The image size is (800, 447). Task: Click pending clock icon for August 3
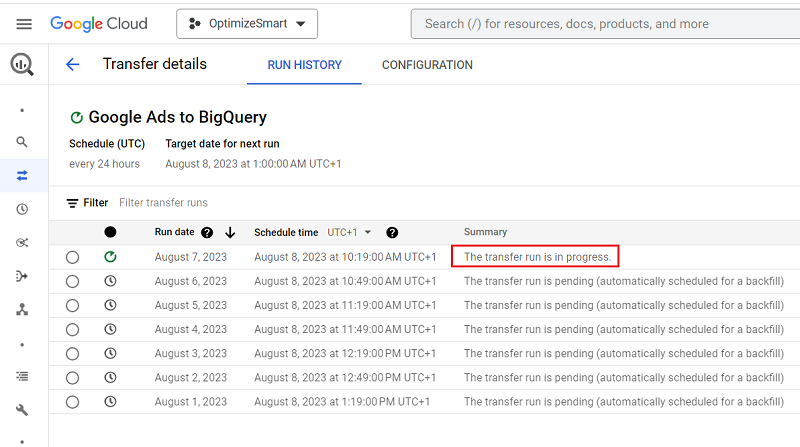coord(110,353)
